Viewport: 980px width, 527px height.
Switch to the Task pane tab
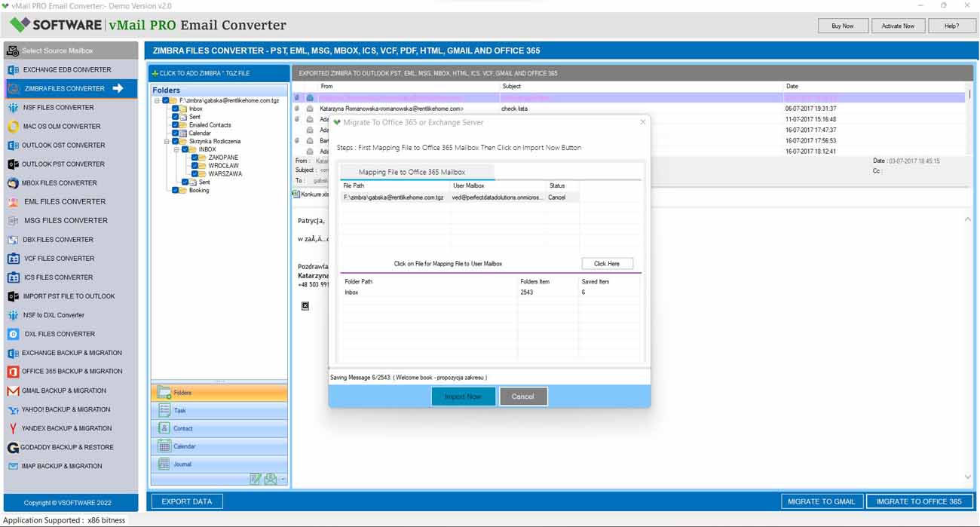pyautogui.click(x=219, y=411)
